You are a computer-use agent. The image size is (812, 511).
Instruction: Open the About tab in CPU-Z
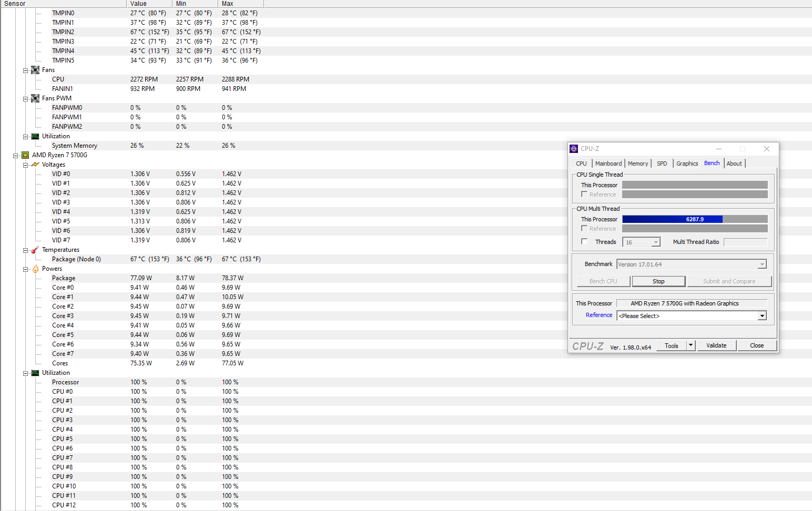point(734,163)
